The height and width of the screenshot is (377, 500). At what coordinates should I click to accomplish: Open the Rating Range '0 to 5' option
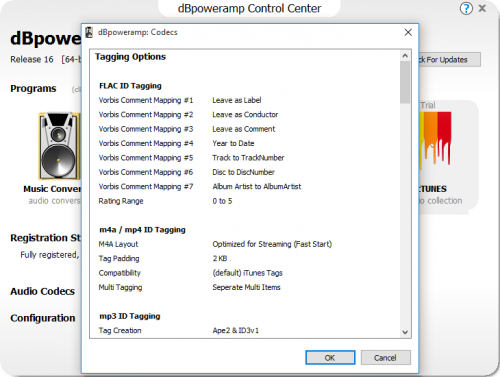tap(222, 201)
